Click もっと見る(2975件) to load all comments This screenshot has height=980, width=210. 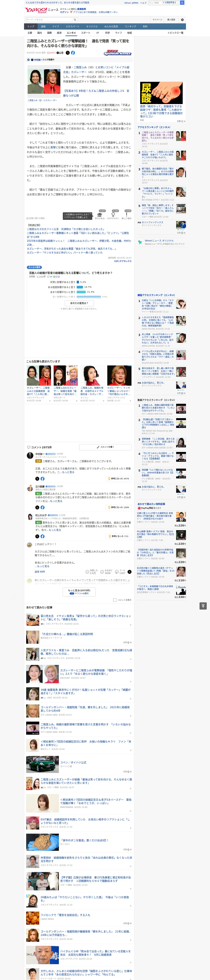(x=79, y=592)
